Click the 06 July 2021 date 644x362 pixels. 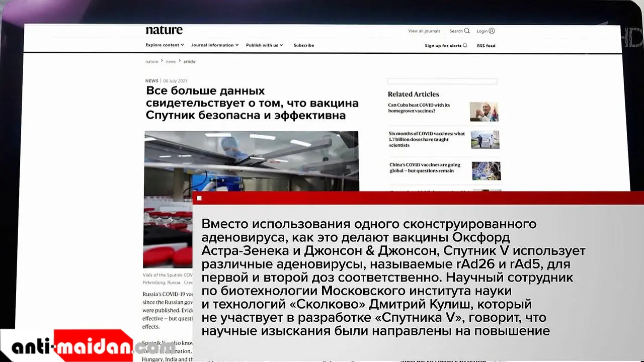(175, 80)
